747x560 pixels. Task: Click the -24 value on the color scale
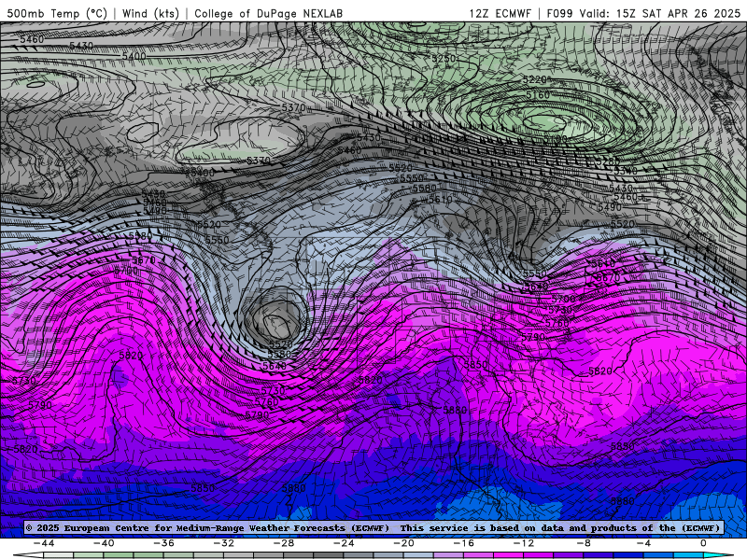point(344,543)
